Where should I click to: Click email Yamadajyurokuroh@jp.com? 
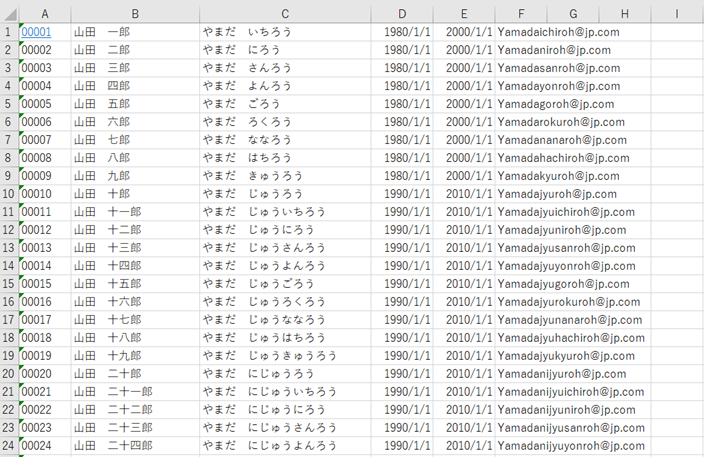[568, 302]
